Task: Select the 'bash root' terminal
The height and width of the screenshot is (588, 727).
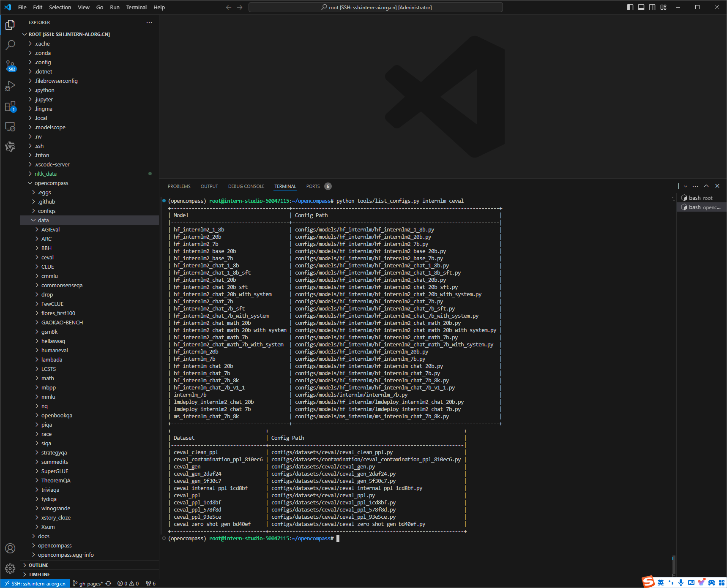Action: 702,198
